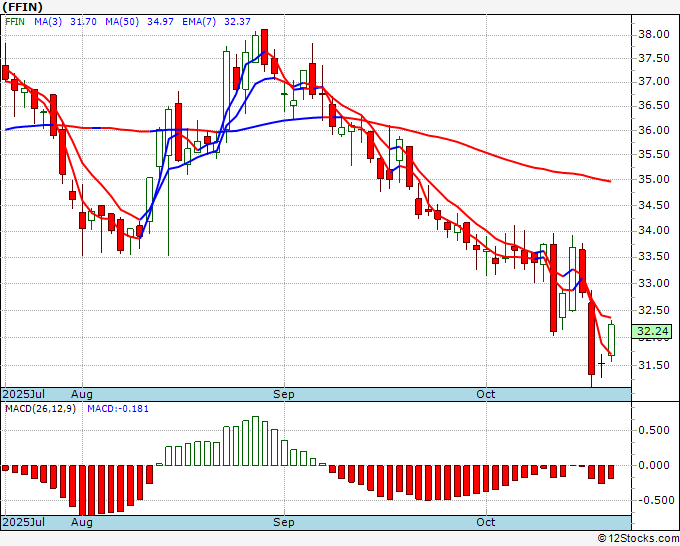
Task: Click the MA(3) value 31.70
Action: click(x=83, y=22)
